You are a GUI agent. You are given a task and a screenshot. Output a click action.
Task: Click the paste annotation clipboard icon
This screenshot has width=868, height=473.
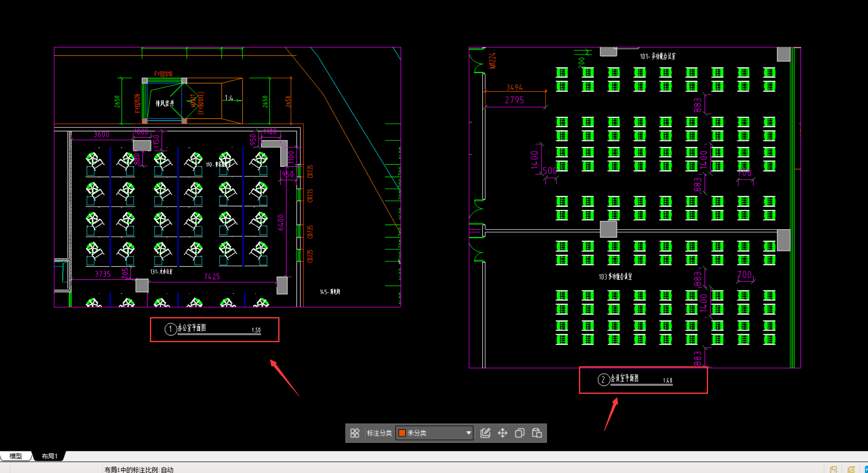pos(537,433)
